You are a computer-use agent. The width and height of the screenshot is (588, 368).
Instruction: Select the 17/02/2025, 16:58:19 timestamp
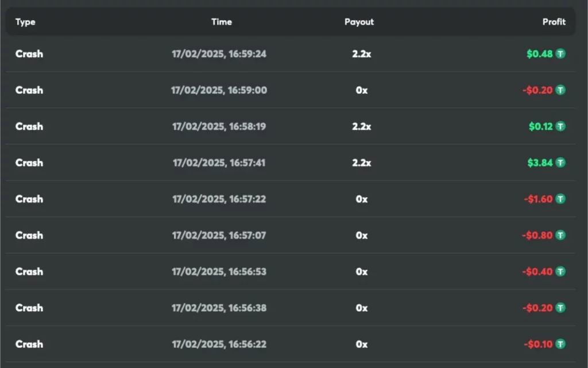[x=219, y=126]
